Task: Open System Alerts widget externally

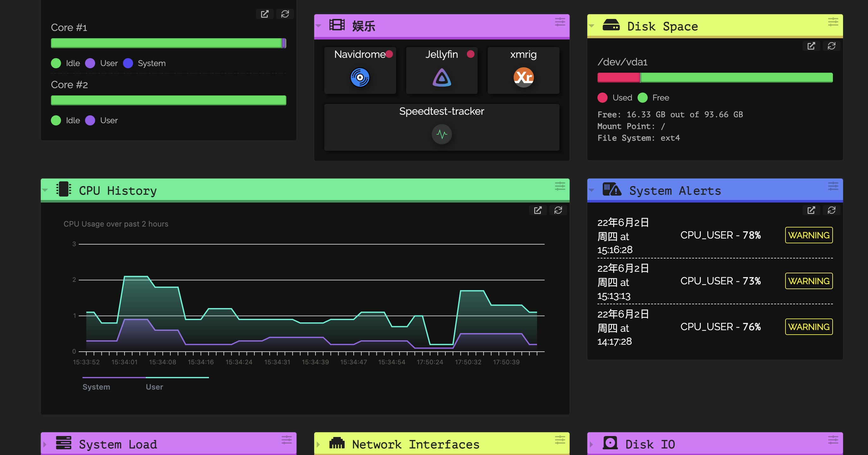Action: 811,210
